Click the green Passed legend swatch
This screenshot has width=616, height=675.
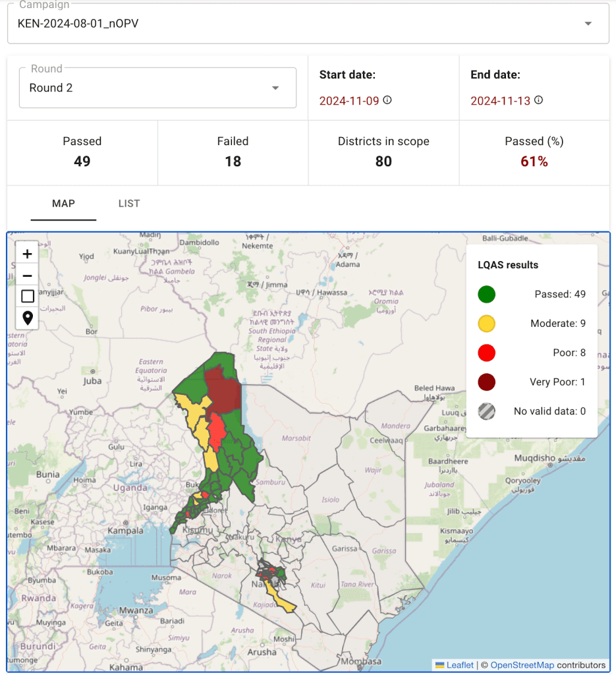[487, 294]
